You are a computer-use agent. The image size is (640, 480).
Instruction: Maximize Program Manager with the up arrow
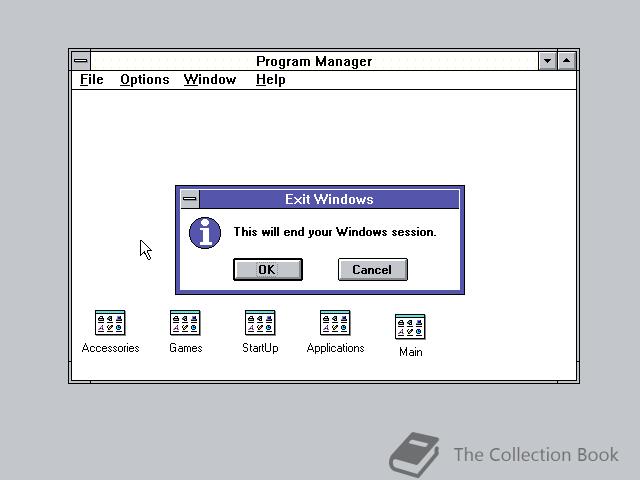[x=567, y=61]
